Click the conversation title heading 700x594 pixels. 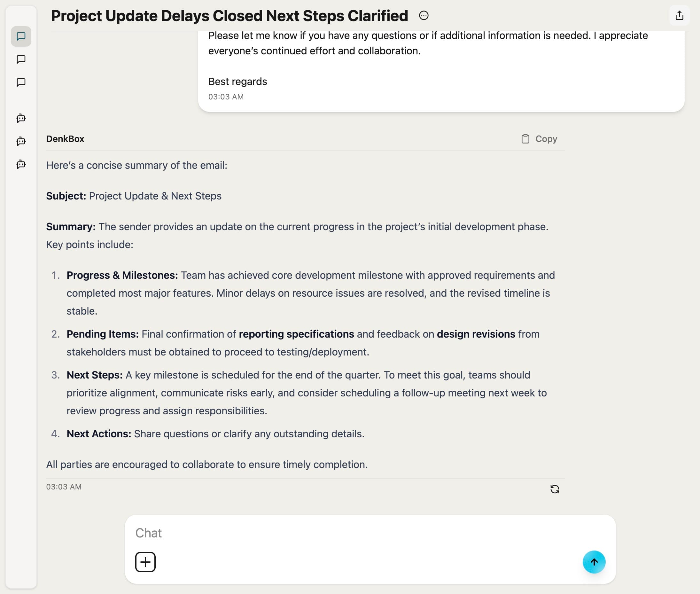(x=229, y=16)
